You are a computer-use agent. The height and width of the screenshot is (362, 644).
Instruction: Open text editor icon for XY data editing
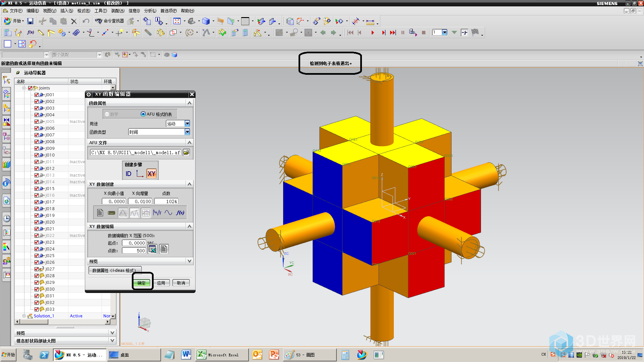tap(164, 249)
